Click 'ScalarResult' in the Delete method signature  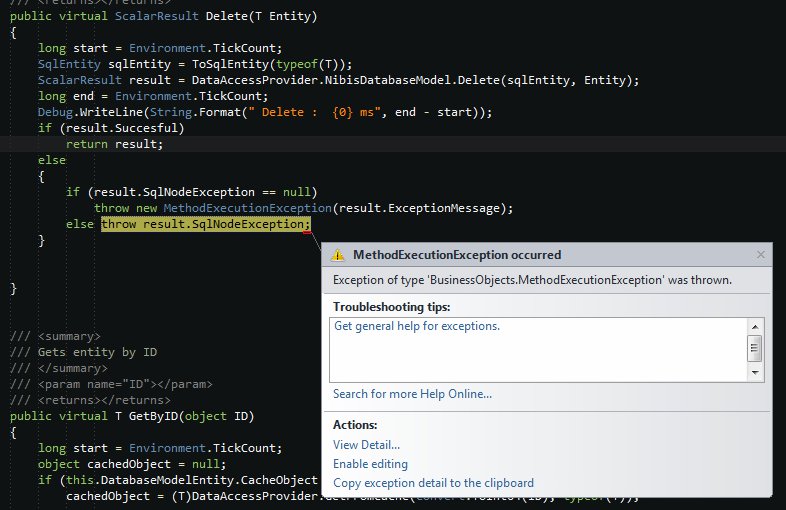(156, 16)
